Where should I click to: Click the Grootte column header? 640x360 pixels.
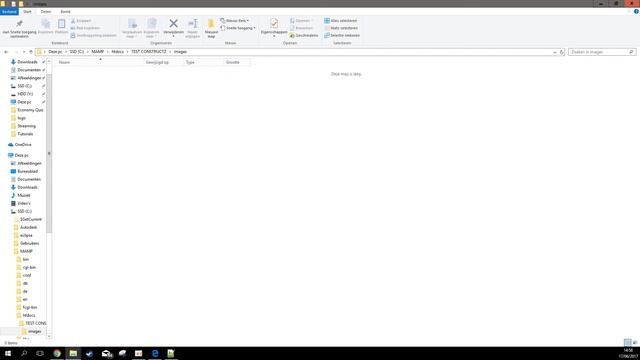pyautogui.click(x=233, y=62)
